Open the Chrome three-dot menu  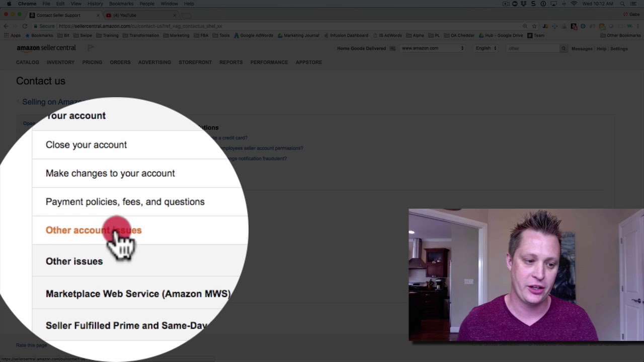[639, 26]
